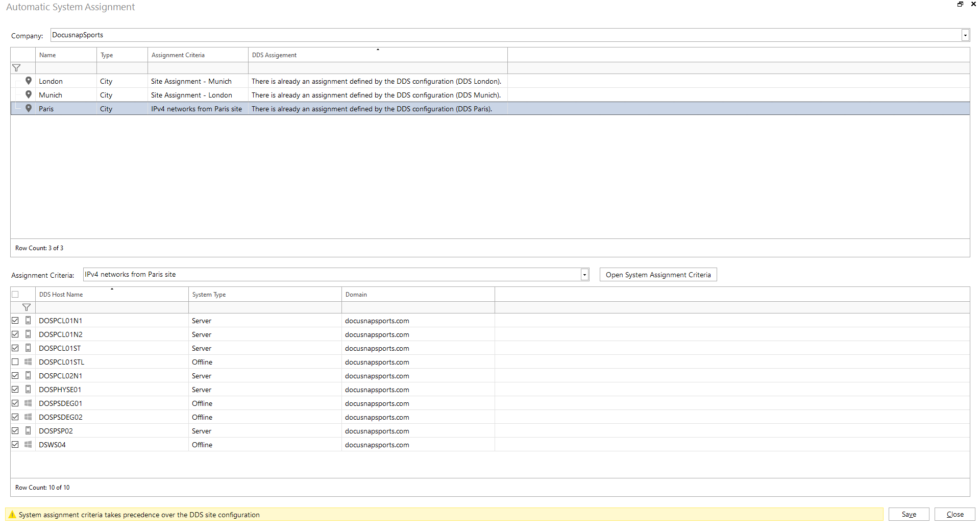This screenshot has height=531, width=980.
Task: Sort by the Name column header
Action: pyautogui.click(x=66, y=55)
